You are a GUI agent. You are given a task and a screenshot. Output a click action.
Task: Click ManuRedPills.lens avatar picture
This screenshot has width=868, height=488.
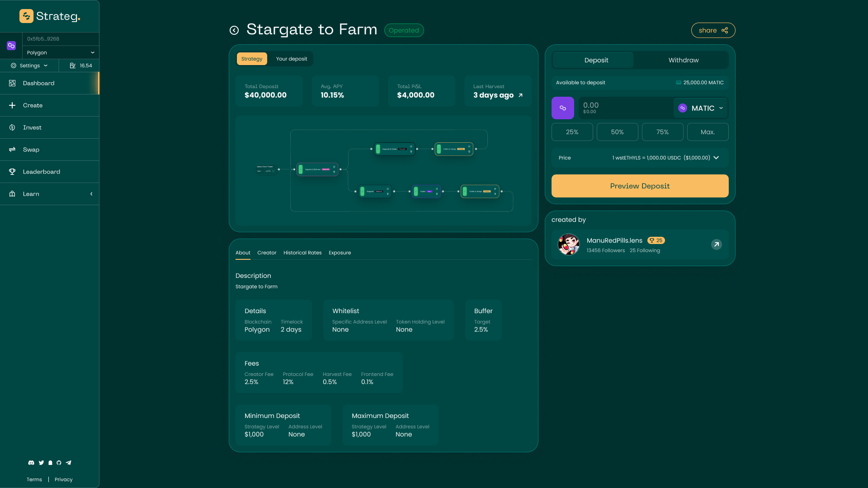[569, 244]
